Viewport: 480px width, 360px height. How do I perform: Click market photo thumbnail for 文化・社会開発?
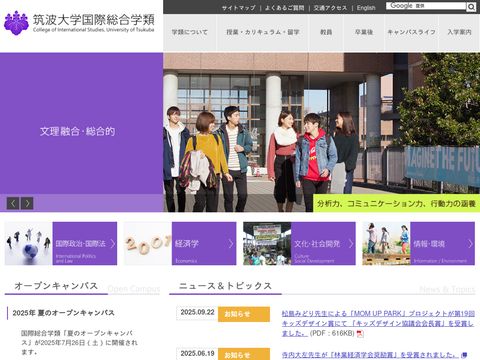point(267,244)
